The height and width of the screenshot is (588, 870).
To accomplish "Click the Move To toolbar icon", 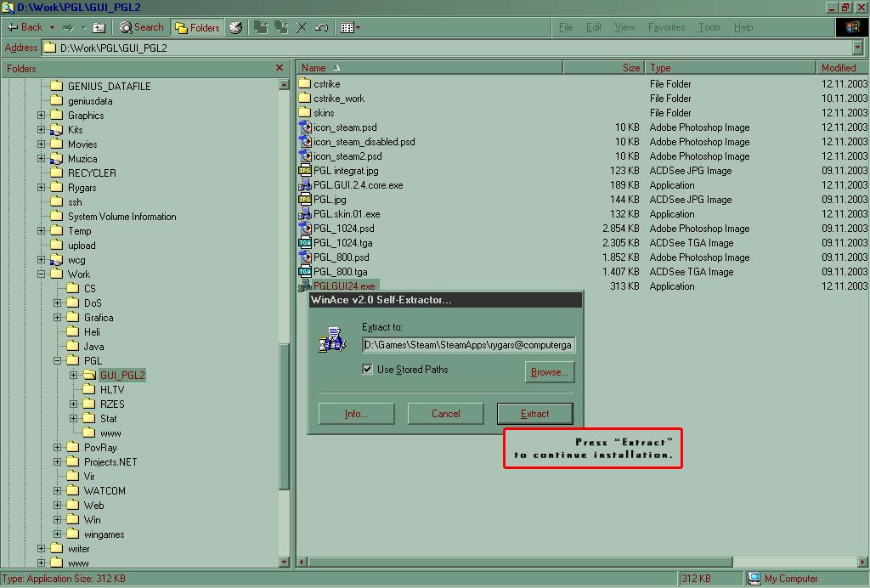I will point(261,27).
